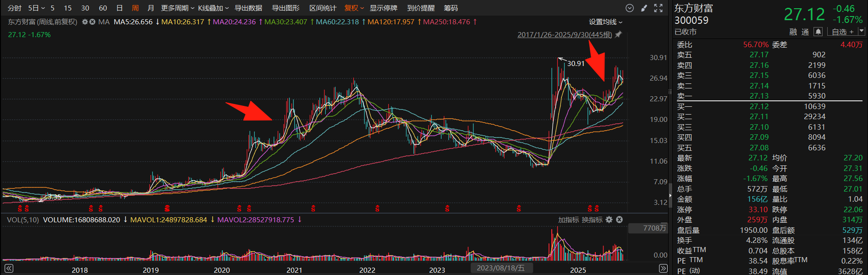Click the 东方财富 (周线,前复权) chart title
This screenshot has width=868, height=275.
(x=43, y=22)
